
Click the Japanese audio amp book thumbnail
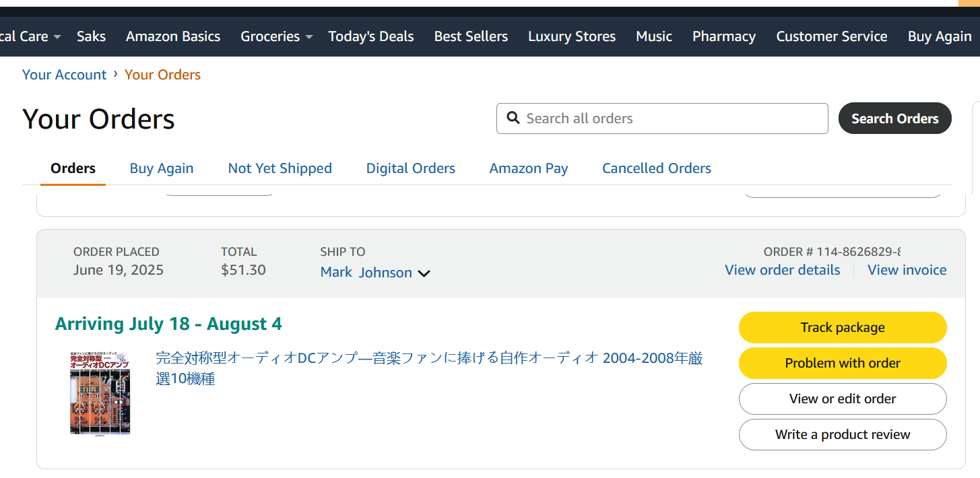click(x=100, y=392)
